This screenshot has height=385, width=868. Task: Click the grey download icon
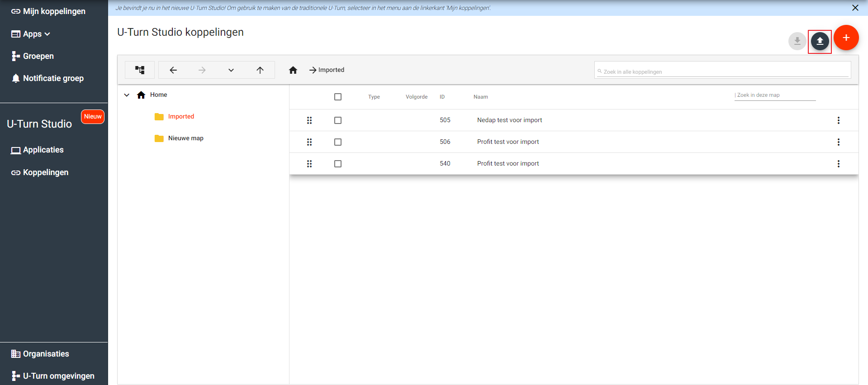tap(797, 42)
